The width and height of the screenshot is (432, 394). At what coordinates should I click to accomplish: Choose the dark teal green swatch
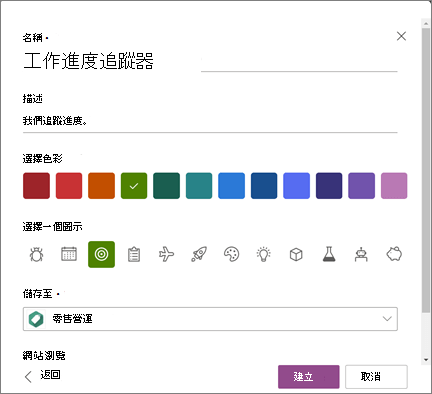166,186
